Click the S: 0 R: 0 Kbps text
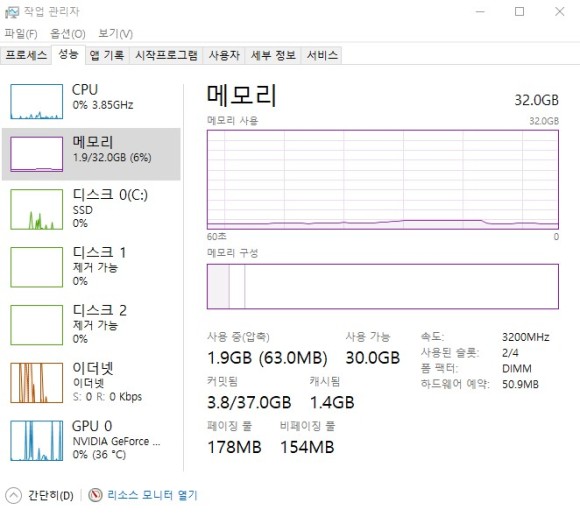Image resolution: width=580 pixels, height=517 pixels. point(107,396)
